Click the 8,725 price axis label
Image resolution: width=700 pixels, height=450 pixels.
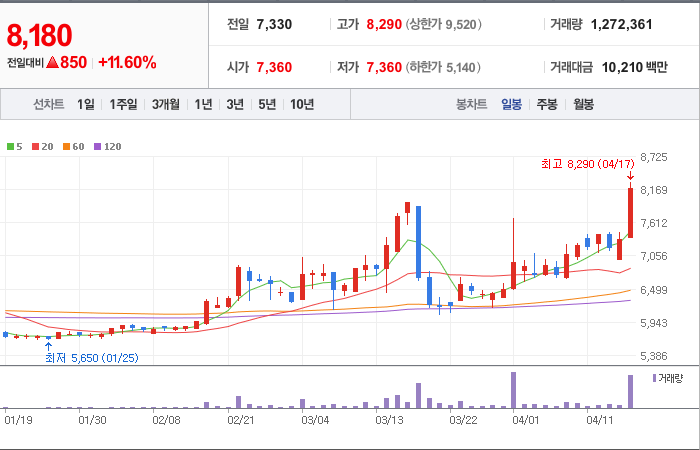click(x=654, y=157)
